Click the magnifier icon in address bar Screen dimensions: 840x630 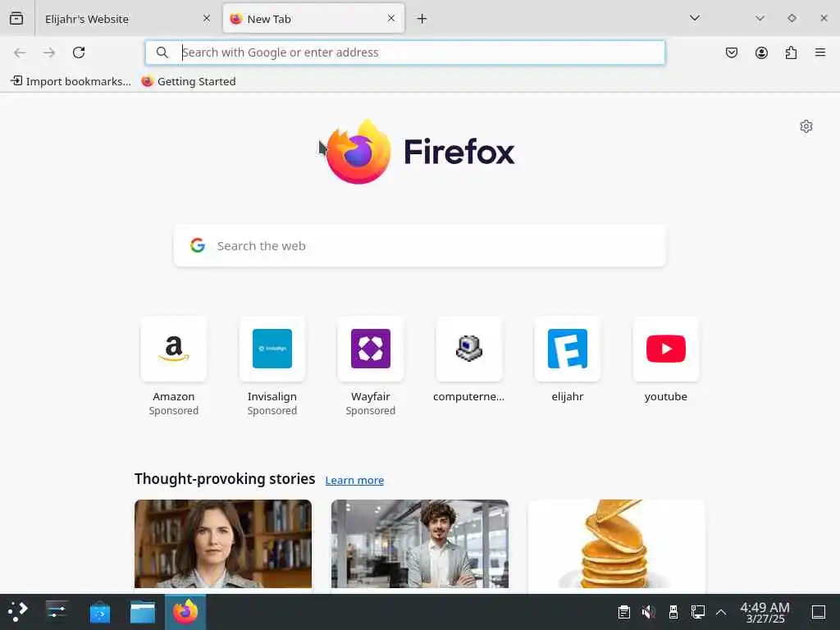coord(162,52)
